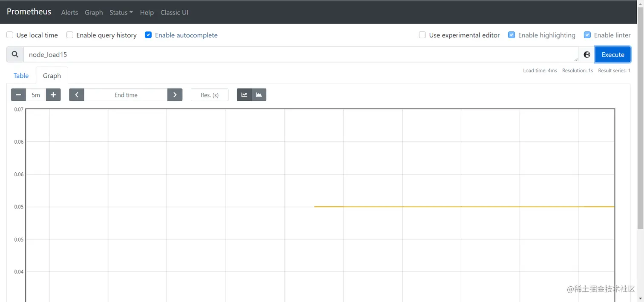Enable query history checkbox
The image size is (644, 302).
pos(70,35)
